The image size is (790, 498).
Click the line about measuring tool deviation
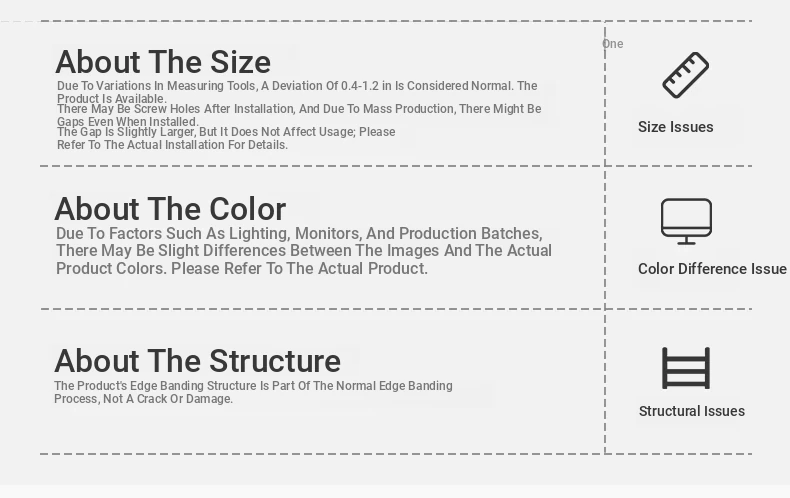point(297,87)
